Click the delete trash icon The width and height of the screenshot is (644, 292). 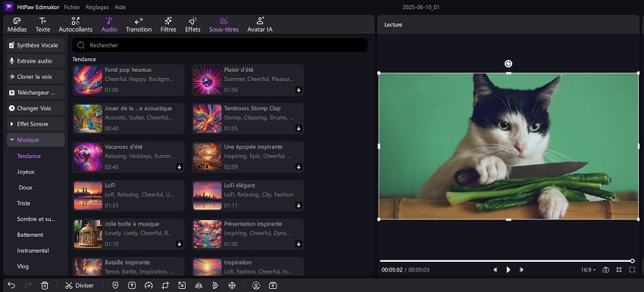tap(45, 285)
